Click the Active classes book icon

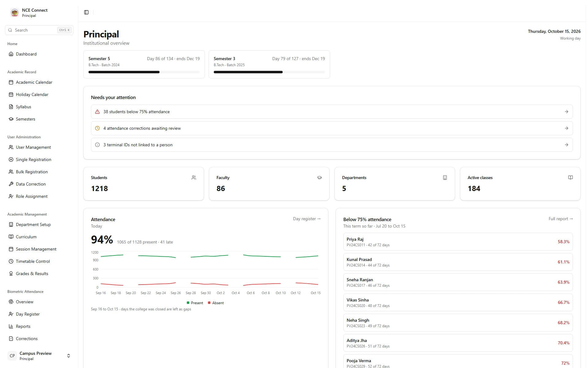pyautogui.click(x=571, y=178)
